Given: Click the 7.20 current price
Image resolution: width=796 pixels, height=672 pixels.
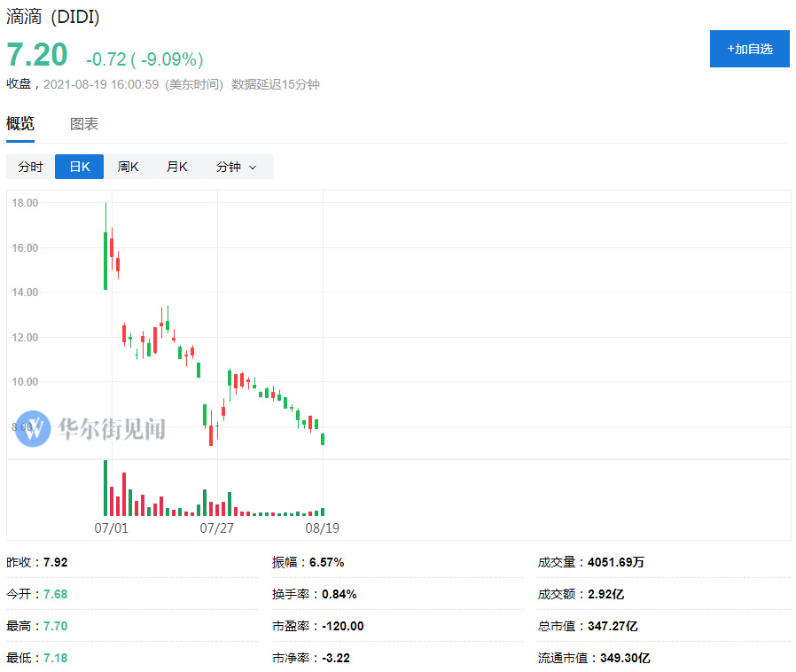Looking at the screenshot, I should [x=37, y=55].
